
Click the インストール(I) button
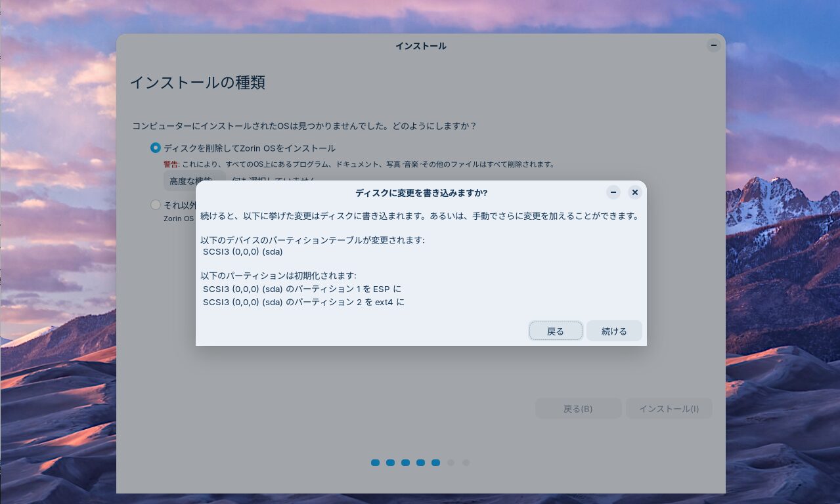coord(669,409)
